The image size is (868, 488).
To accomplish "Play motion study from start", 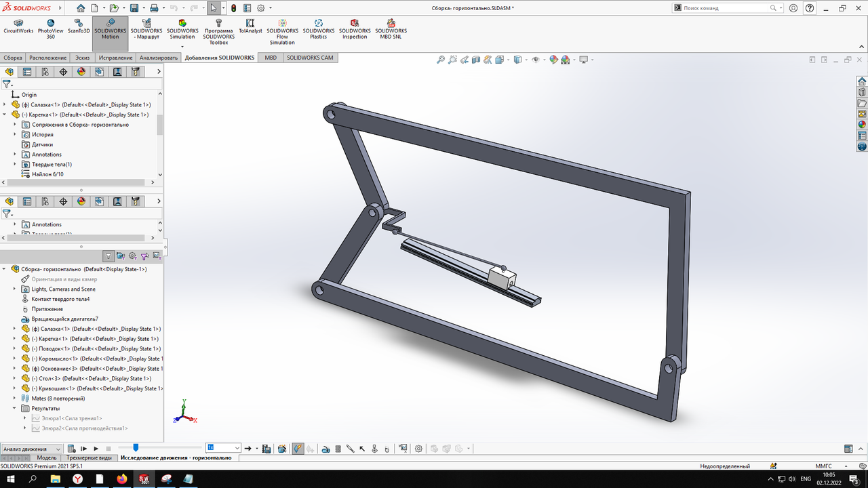I will [x=84, y=448].
